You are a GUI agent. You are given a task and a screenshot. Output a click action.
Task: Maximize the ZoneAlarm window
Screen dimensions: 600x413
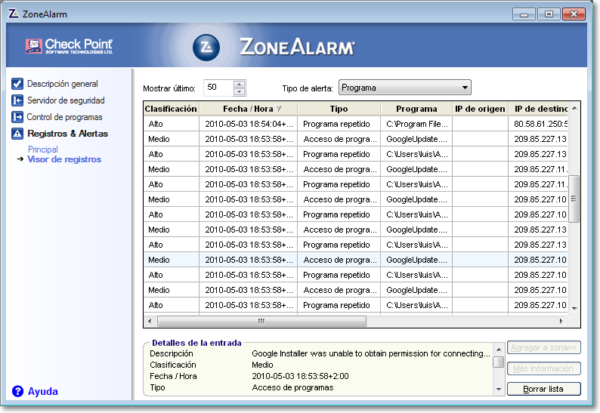(549, 14)
